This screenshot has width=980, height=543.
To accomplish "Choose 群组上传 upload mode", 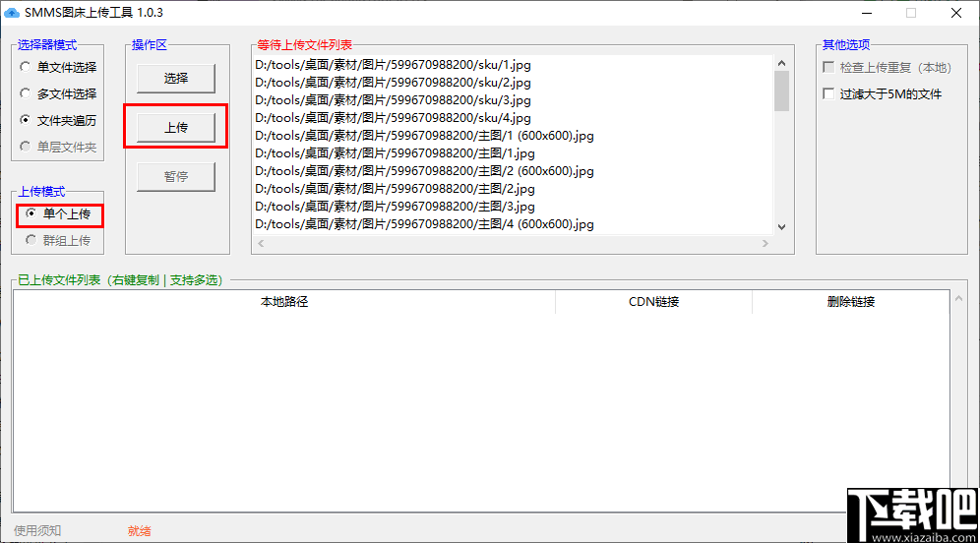I will [x=60, y=241].
